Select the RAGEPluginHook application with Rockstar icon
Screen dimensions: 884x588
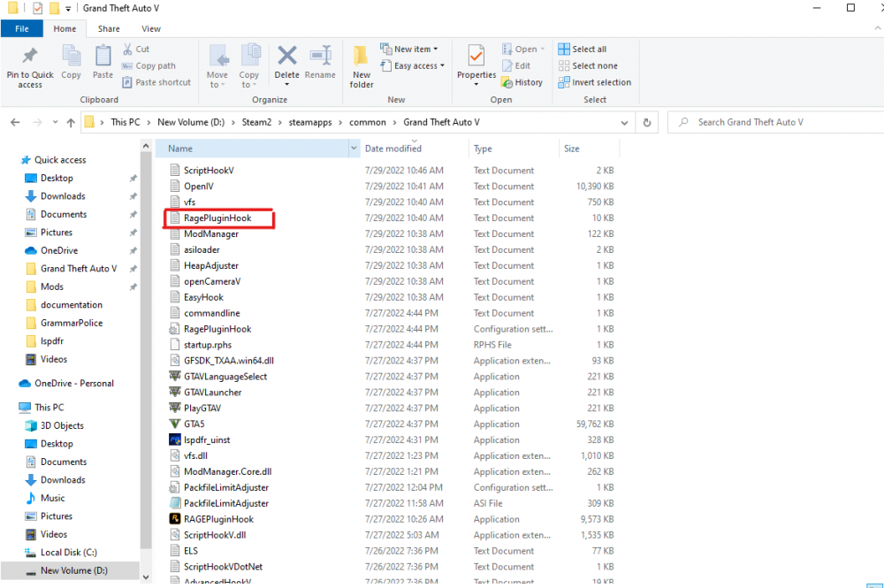(218, 519)
